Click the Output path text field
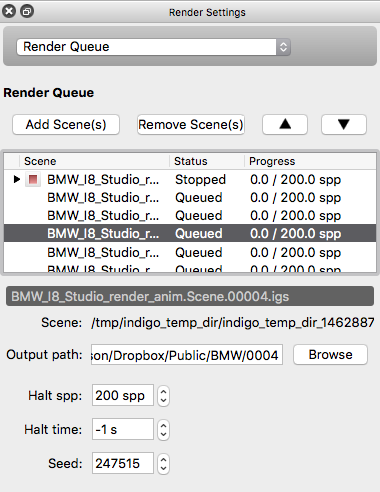The height and width of the screenshot is (492, 380). coord(187,355)
